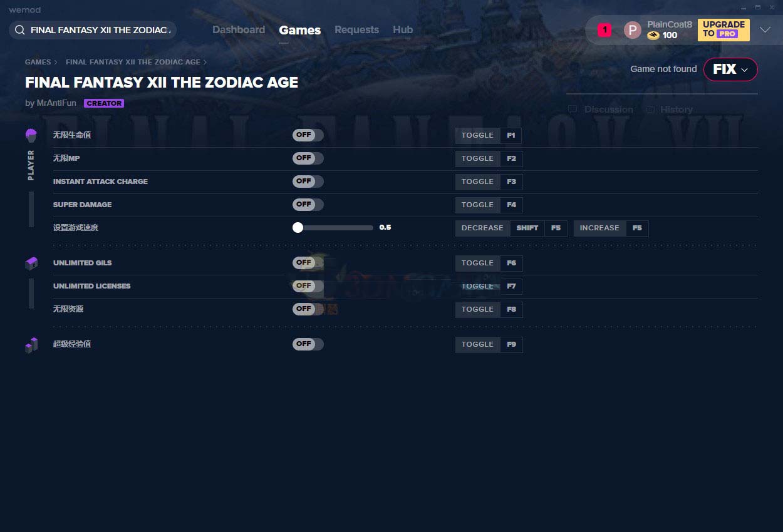Viewport: 783px width, 532px height.
Task: Click Upgrade to Pro button
Action: tap(723, 29)
